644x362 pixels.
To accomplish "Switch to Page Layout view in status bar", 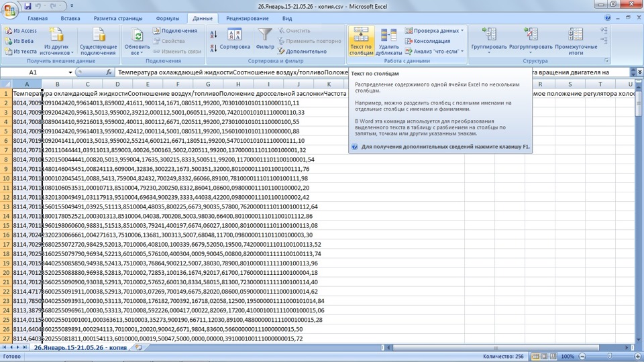I will 544,357.
